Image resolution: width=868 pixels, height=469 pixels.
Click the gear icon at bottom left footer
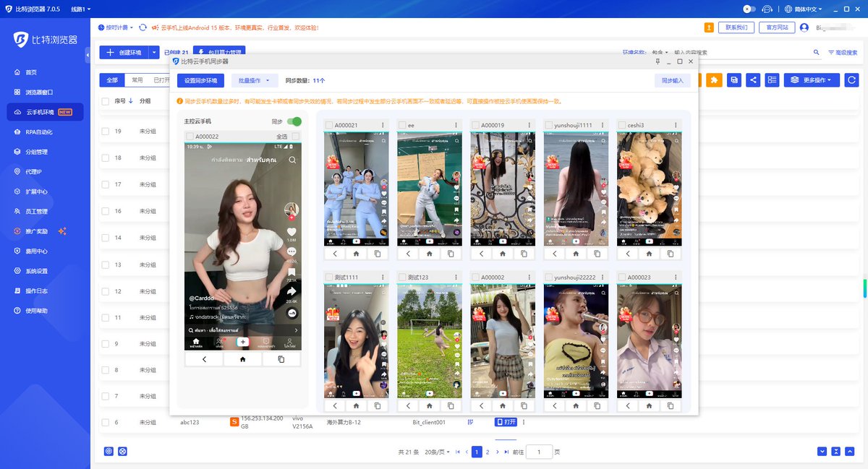tap(109, 451)
